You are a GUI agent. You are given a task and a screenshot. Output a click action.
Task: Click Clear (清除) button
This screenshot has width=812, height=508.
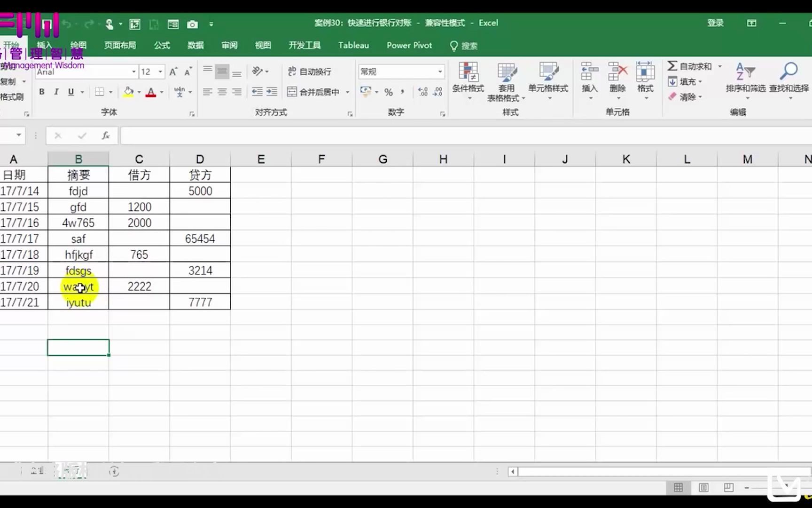[685, 97]
